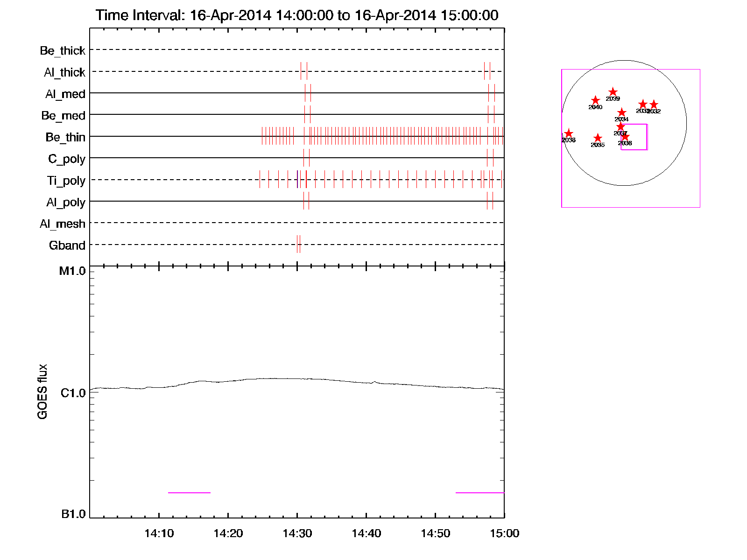This screenshot has width=747, height=560.
Task: Click the red Gband exposure ticks near 14:30
Action: pyautogui.click(x=298, y=244)
